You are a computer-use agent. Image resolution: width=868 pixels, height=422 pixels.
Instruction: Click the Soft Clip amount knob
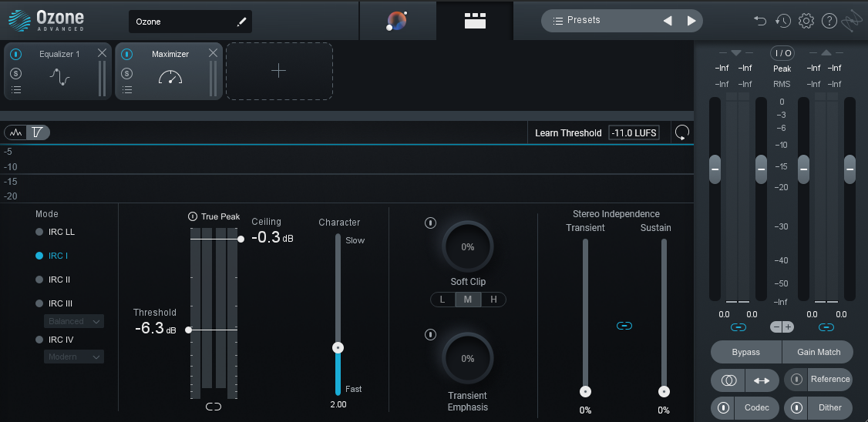click(468, 246)
